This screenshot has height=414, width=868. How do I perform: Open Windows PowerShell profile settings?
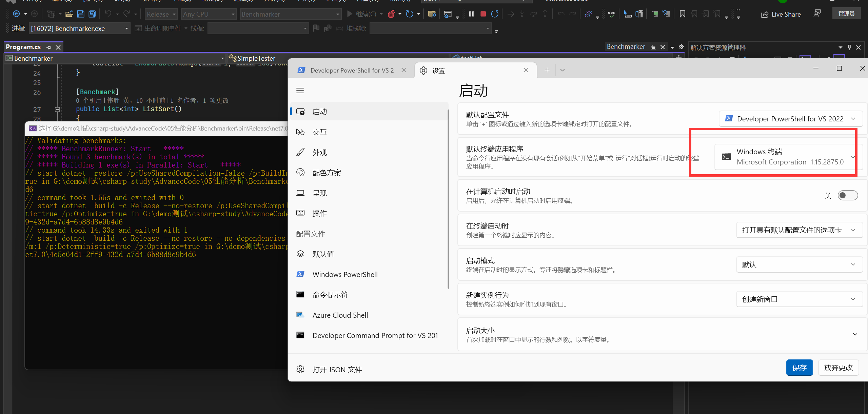(344, 274)
